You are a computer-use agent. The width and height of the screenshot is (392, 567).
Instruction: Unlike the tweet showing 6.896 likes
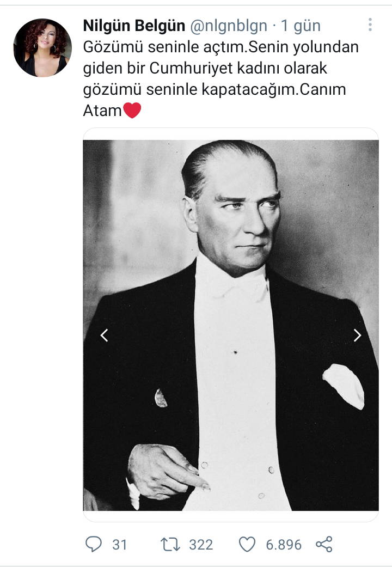click(x=248, y=542)
